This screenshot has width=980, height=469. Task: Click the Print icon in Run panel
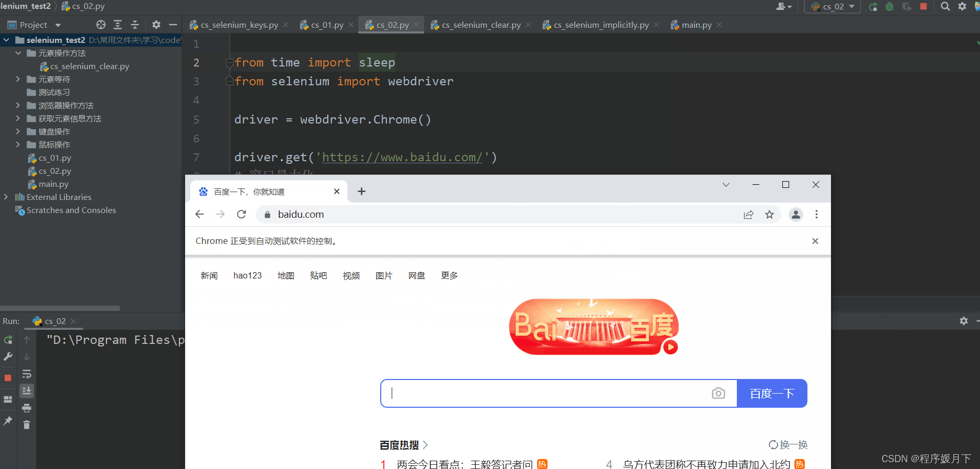27,408
